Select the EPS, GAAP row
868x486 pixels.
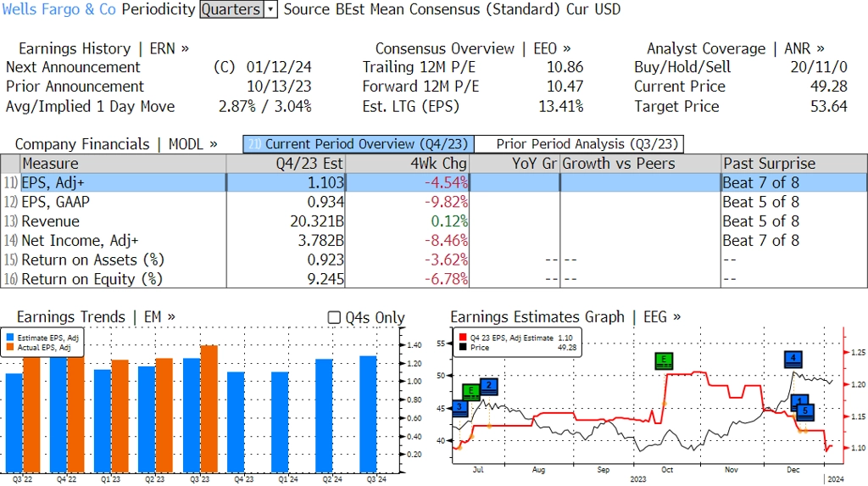[x=434, y=202]
